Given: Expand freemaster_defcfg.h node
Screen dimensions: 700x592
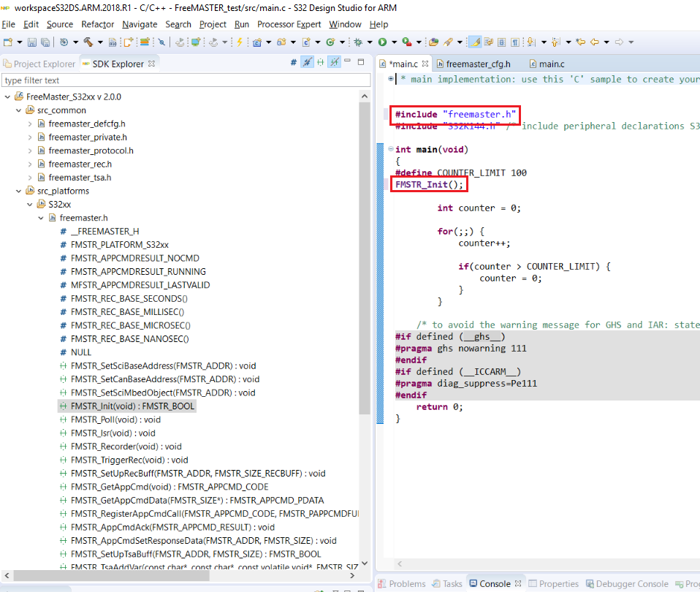Looking at the screenshot, I should [30, 124].
